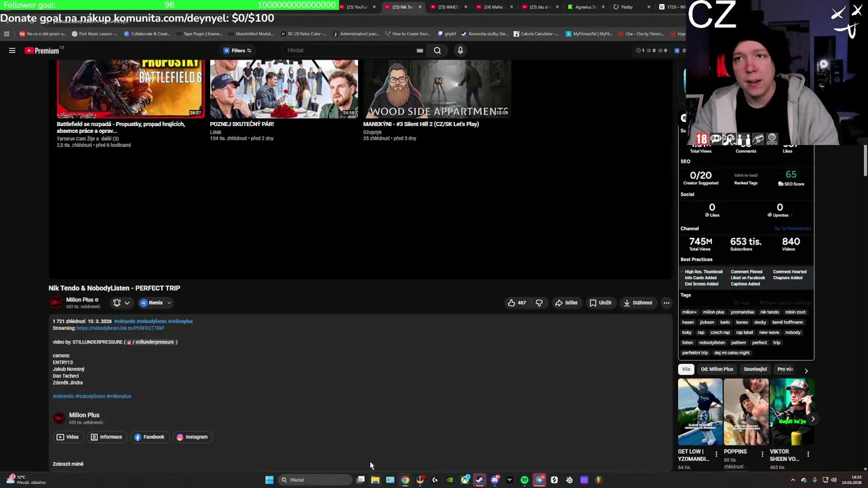Click the magnifier search button
This screenshot has width=868, height=488.
(x=437, y=50)
